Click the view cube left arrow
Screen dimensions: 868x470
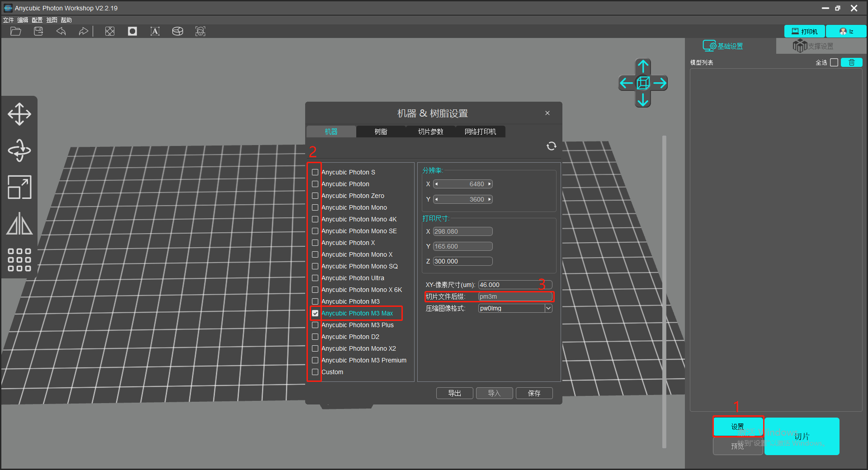click(x=626, y=83)
